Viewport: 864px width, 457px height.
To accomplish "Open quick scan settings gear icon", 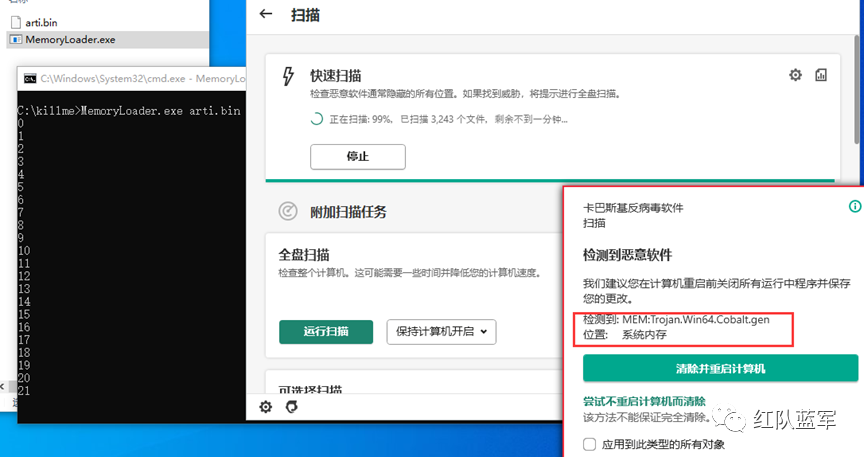I will 795,75.
